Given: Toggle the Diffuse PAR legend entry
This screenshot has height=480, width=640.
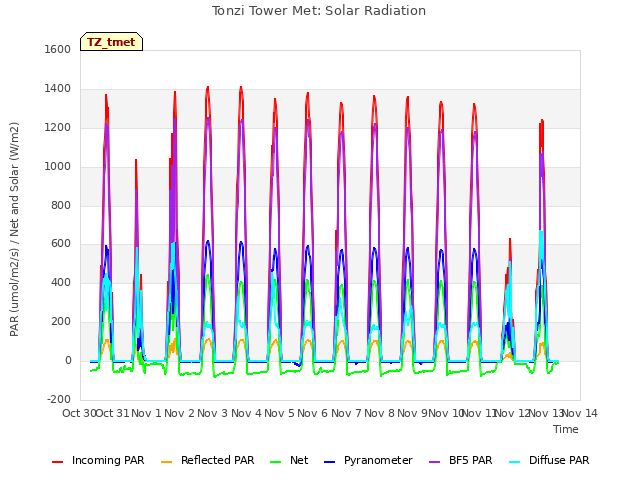Looking at the screenshot, I should click(x=549, y=460).
